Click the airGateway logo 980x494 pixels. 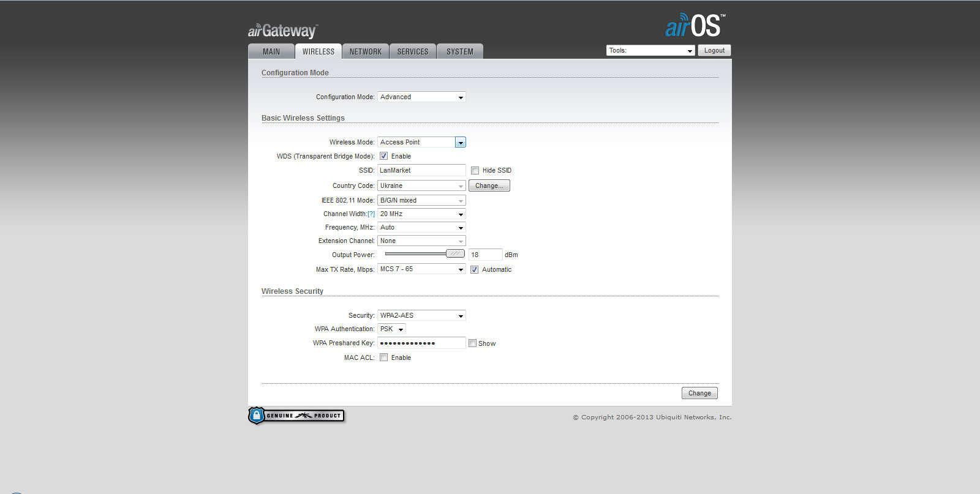click(x=282, y=30)
